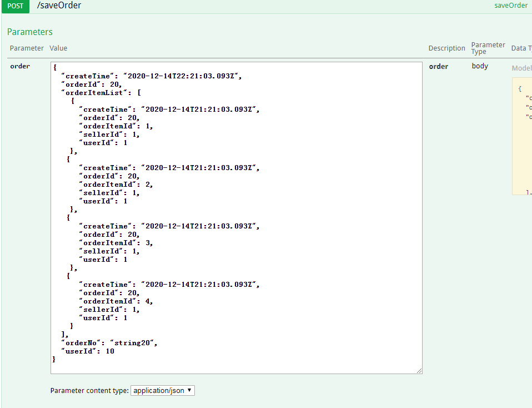Open the /saveOrder endpoint path

pos(59,6)
